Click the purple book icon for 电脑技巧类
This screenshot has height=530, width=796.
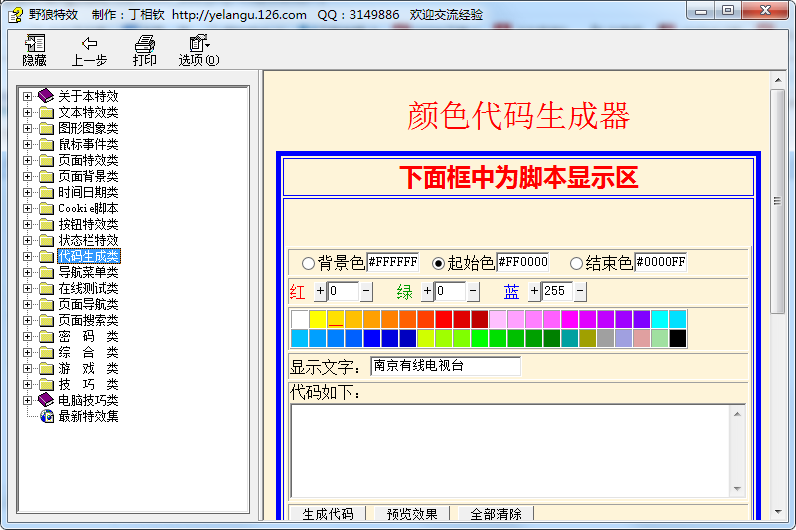pos(46,400)
